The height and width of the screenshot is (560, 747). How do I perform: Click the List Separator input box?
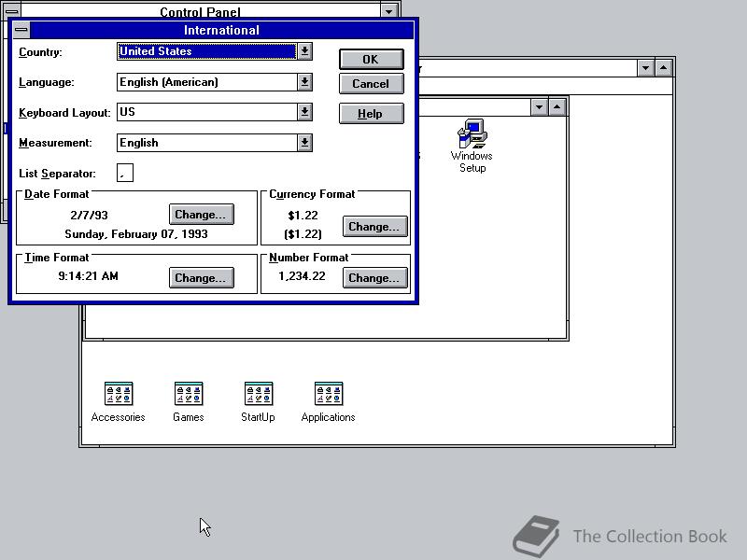[x=125, y=173]
